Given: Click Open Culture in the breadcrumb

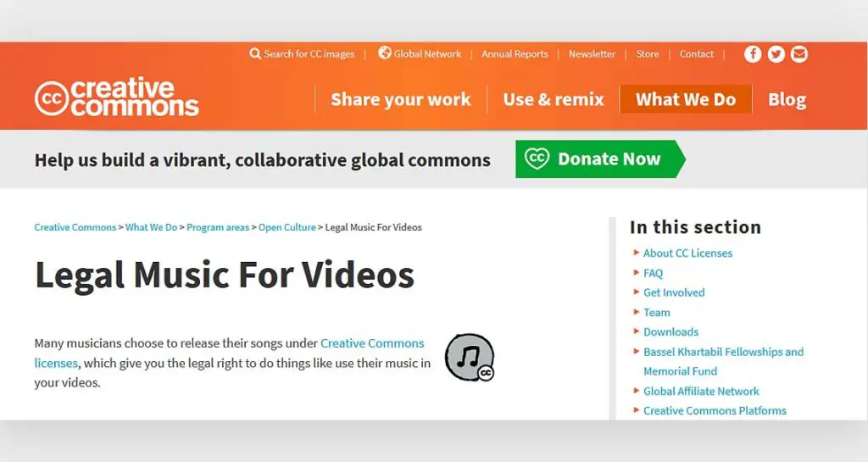Looking at the screenshot, I should (287, 227).
